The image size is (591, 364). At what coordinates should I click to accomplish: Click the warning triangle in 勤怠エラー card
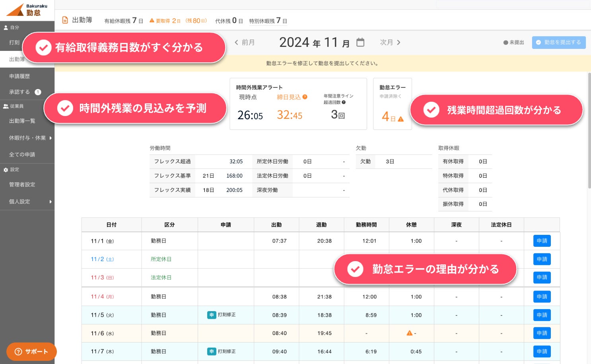pos(400,119)
